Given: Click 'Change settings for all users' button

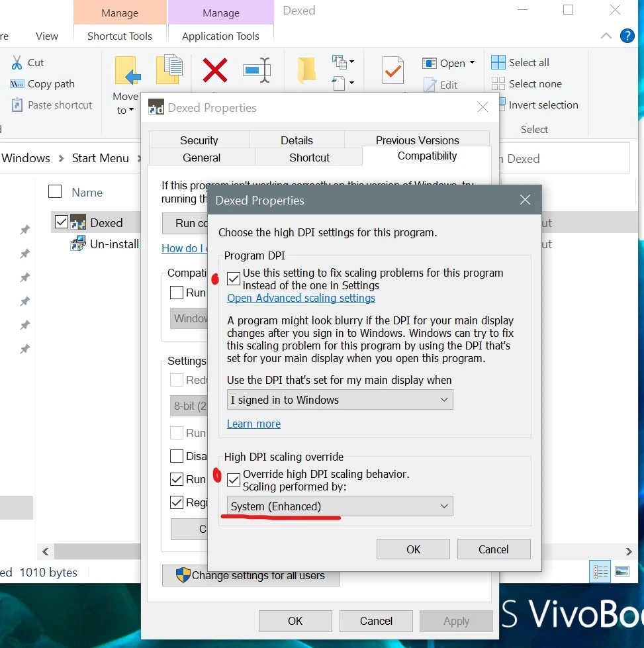Looking at the screenshot, I should click(x=250, y=575).
